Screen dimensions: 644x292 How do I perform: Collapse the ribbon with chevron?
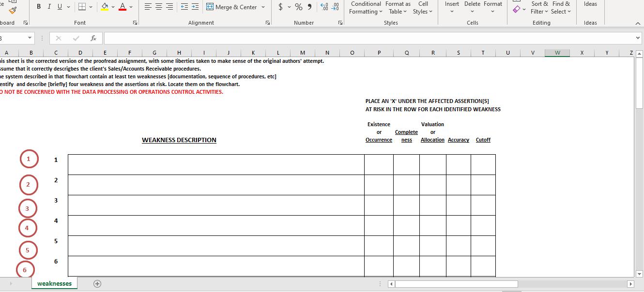(x=637, y=23)
